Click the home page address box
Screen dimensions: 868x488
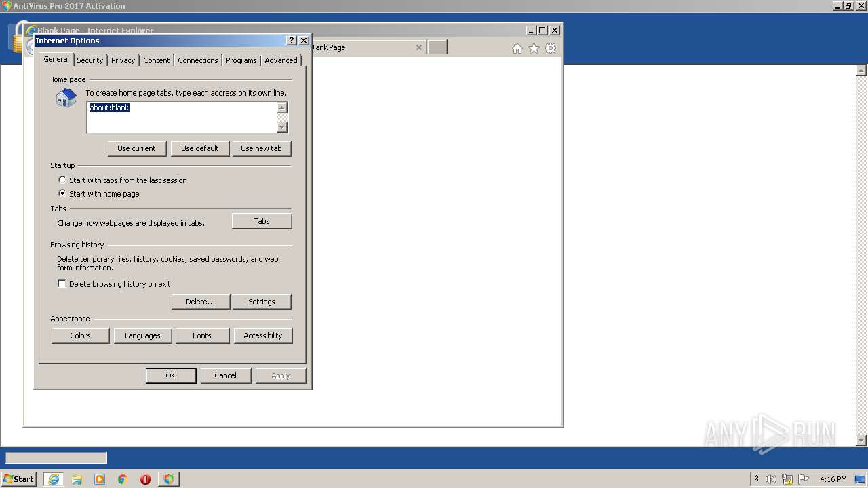point(182,117)
